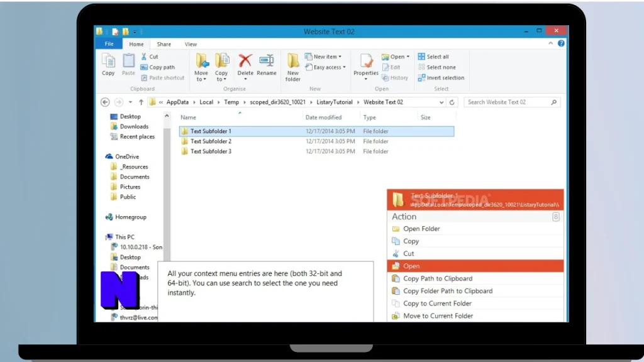
Task: Select the Text Subfolder 1 row
Action: [x=317, y=131]
